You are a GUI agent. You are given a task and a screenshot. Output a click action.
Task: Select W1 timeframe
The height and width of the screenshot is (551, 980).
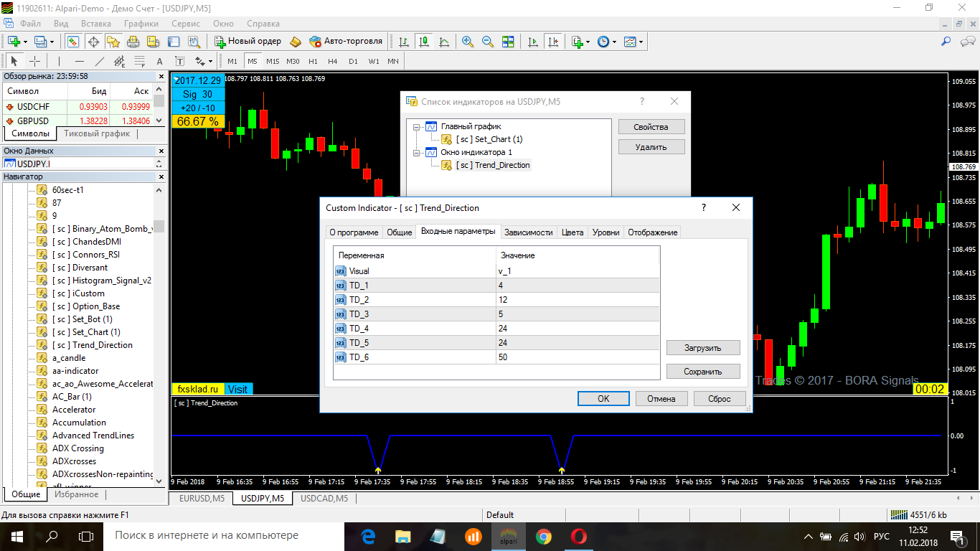[373, 61]
